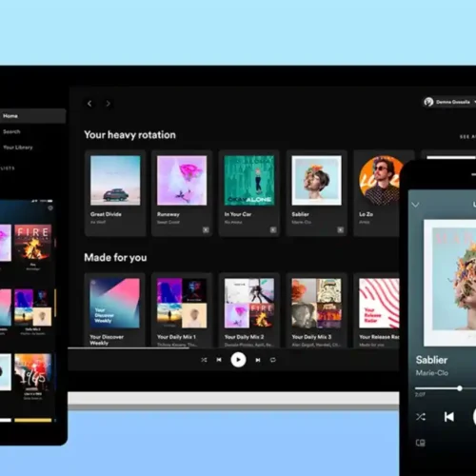Click the Lo Zo title text
The height and width of the screenshot is (476, 476).
pyautogui.click(x=366, y=214)
